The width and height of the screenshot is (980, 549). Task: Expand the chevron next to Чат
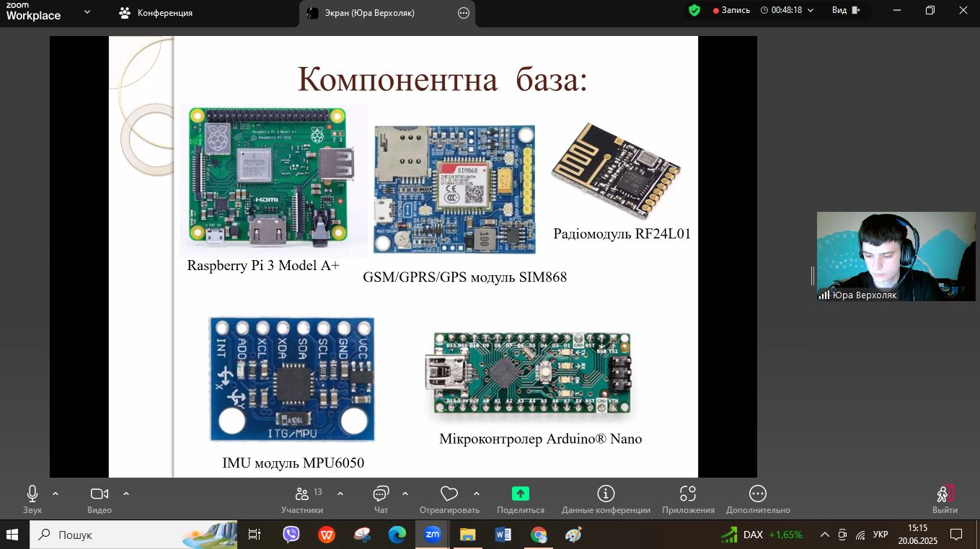(405, 494)
